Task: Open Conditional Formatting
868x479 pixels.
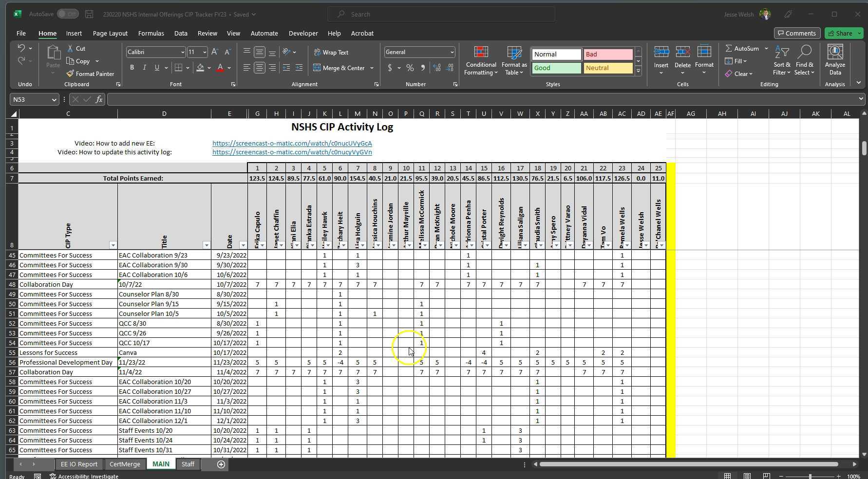Action: (x=481, y=61)
